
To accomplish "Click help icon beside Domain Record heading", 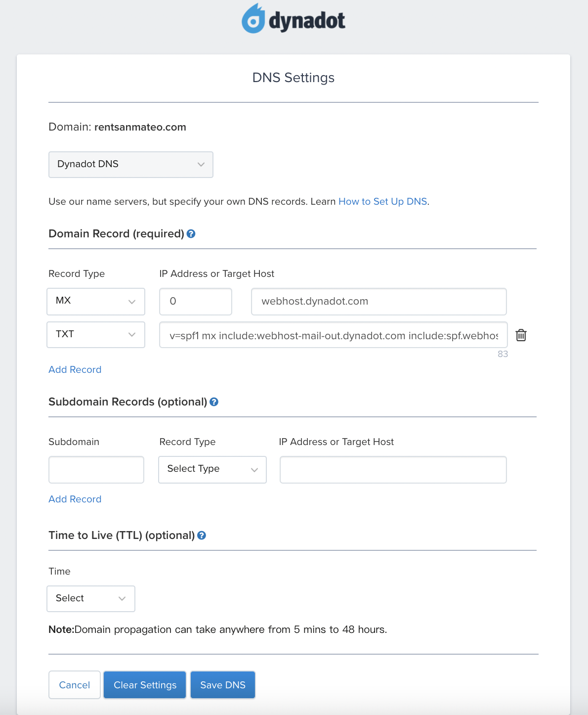I will pyautogui.click(x=191, y=234).
